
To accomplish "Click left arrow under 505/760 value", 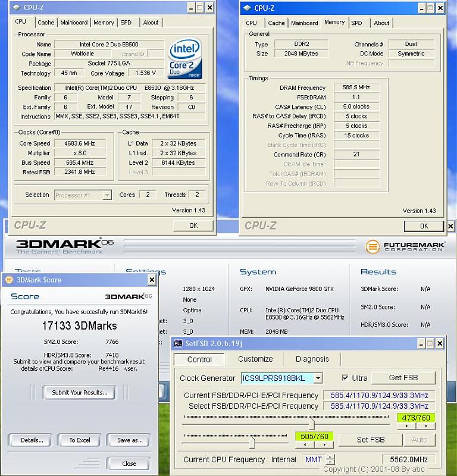I will click(x=305, y=444).
